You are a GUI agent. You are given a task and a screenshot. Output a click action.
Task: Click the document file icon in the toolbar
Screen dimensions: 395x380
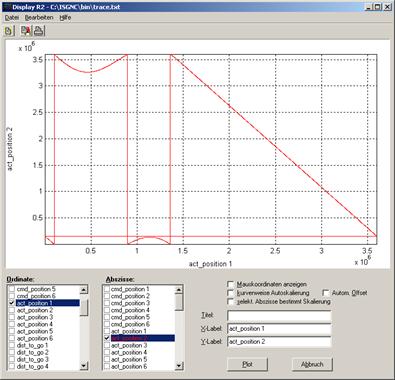(x=9, y=31)
